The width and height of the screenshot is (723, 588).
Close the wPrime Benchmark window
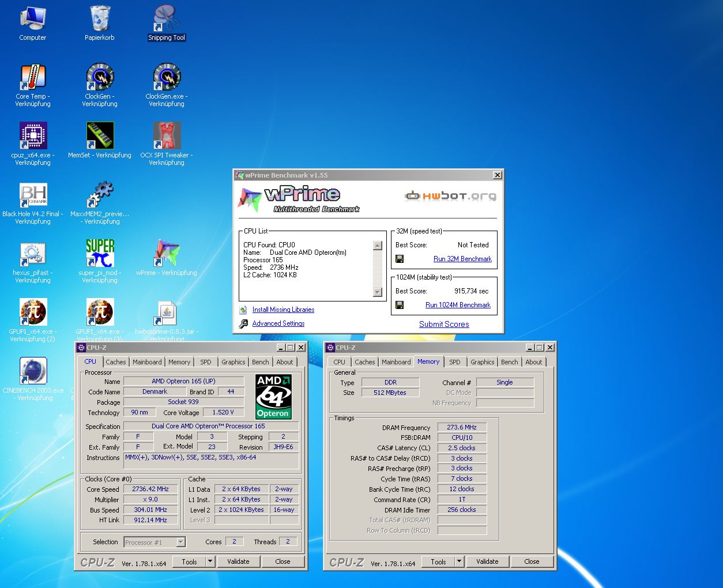[498, 175]
